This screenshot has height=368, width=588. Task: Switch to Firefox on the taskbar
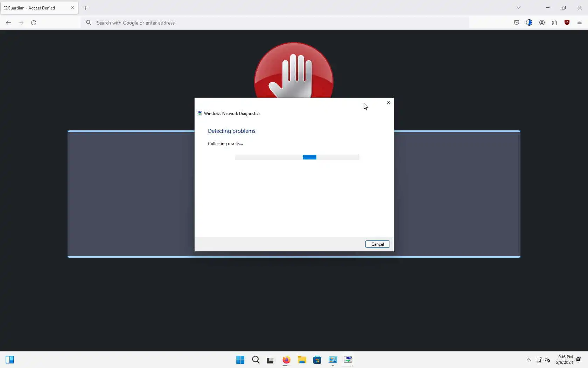[x=286, y=360]
